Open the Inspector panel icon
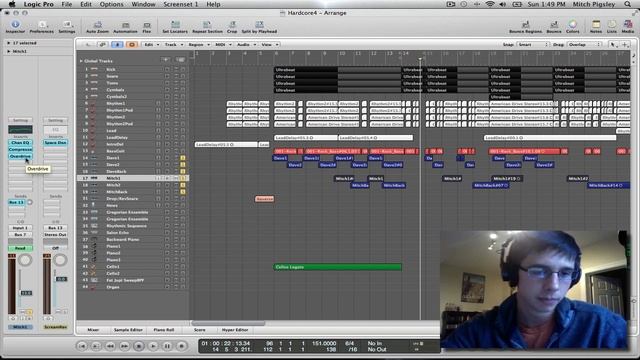The height and width of the screenshot is (360, 640). [15, 24]
